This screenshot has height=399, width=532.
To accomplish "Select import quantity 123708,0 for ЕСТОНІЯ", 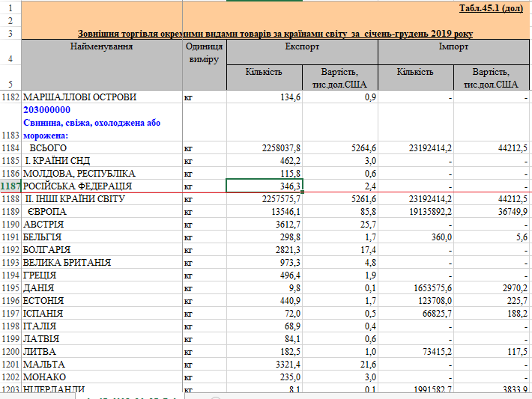I will [416, 301].
